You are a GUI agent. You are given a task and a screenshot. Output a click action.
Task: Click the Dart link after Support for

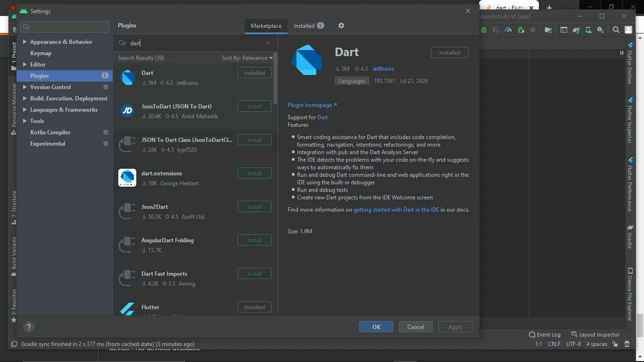[x=322, y=117]
